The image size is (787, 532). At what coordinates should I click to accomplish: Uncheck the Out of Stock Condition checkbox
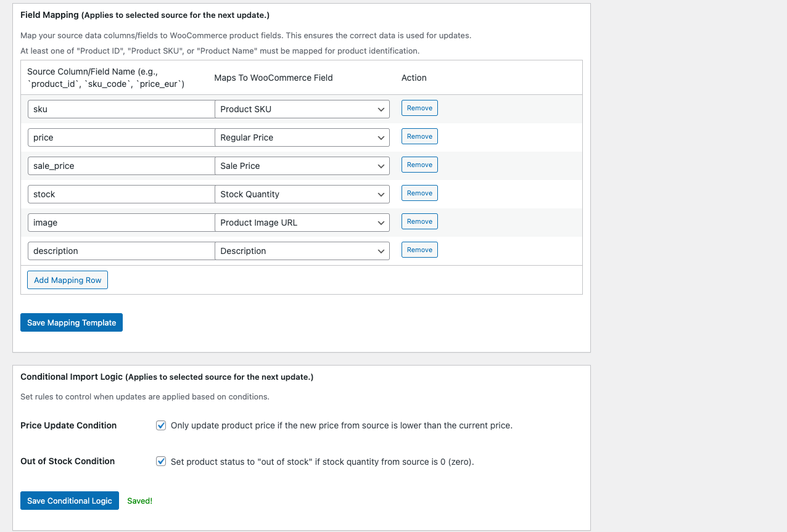point(161,461)
